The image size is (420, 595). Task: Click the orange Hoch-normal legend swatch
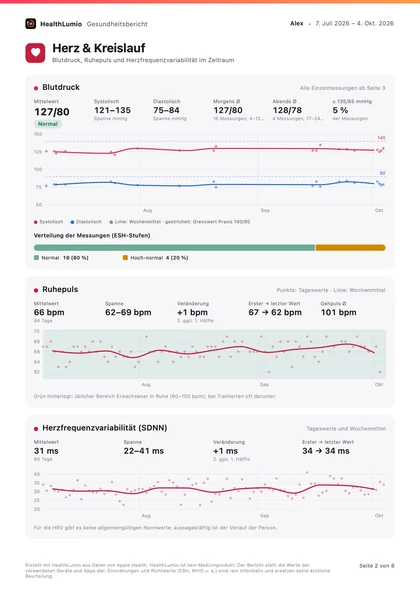click(x=125, y=258)
